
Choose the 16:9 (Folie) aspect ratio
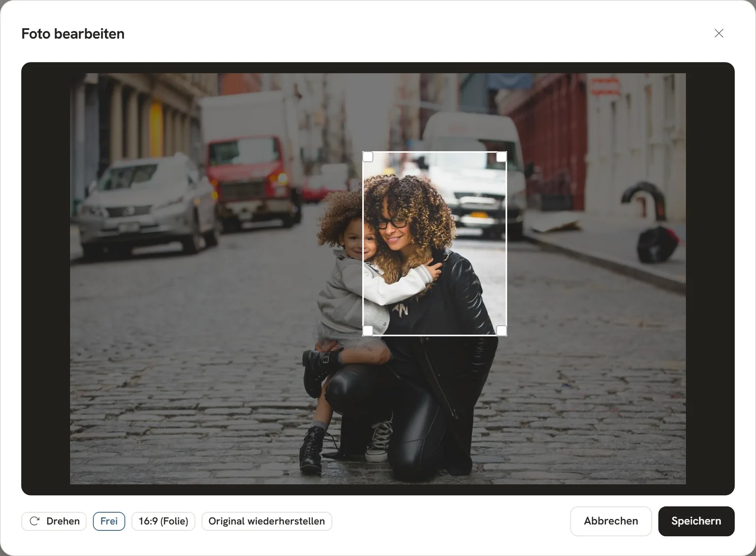coord(163,521)
